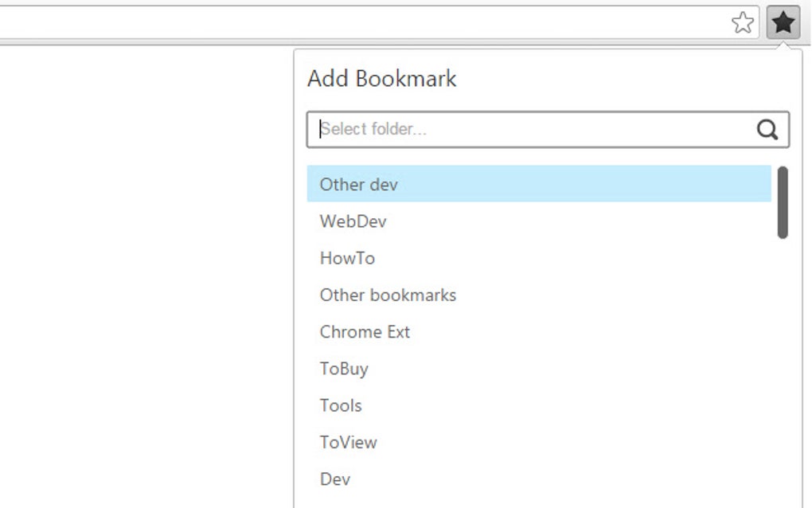
Task: Click the Add Bookmark heading
Action: 381,78
